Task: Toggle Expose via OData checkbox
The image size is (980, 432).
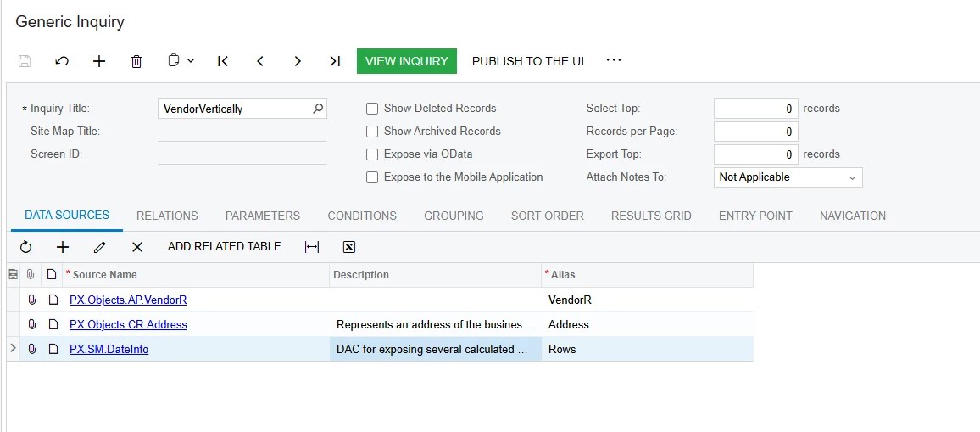Action: (372, 154)
